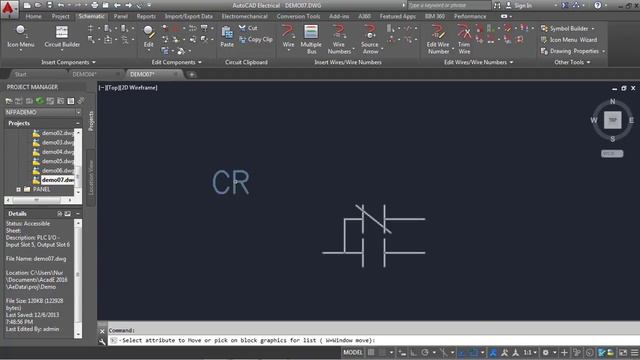This screenshot has width=640, height=360.
Task: Switch to the Reports ribbon tab
Action: point(146,16)
